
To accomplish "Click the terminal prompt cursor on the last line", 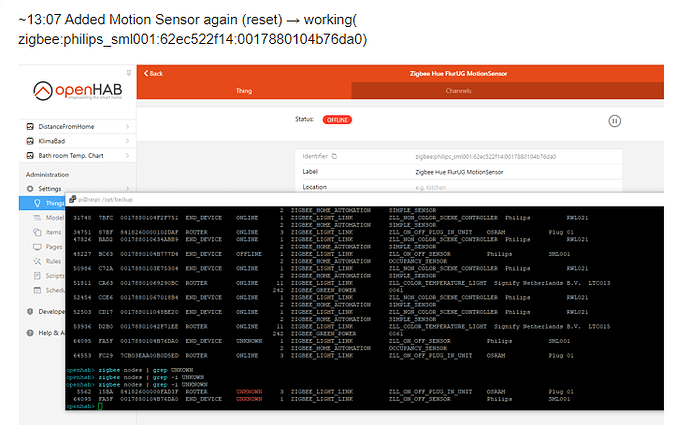I will [100, 406].
